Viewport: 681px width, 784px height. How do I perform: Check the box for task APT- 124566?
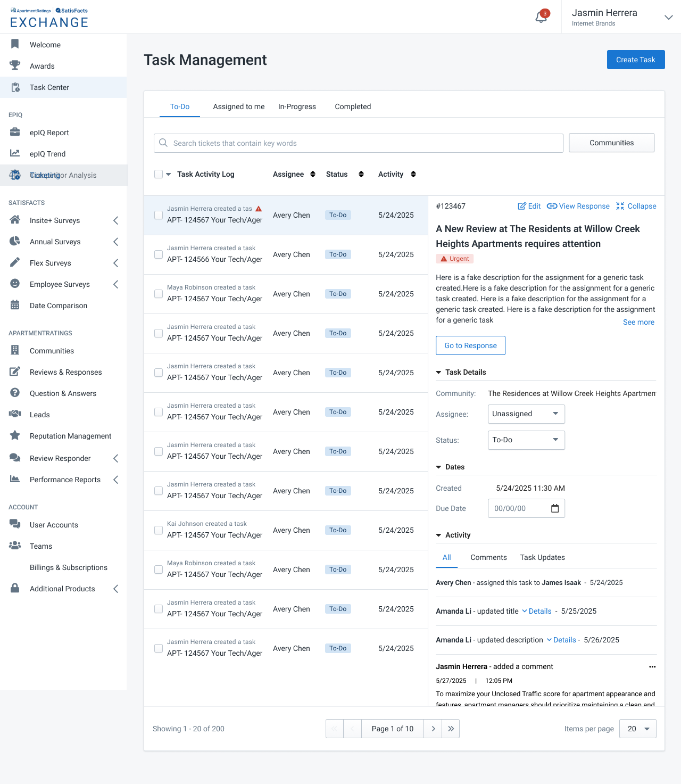tap(159, 254)
